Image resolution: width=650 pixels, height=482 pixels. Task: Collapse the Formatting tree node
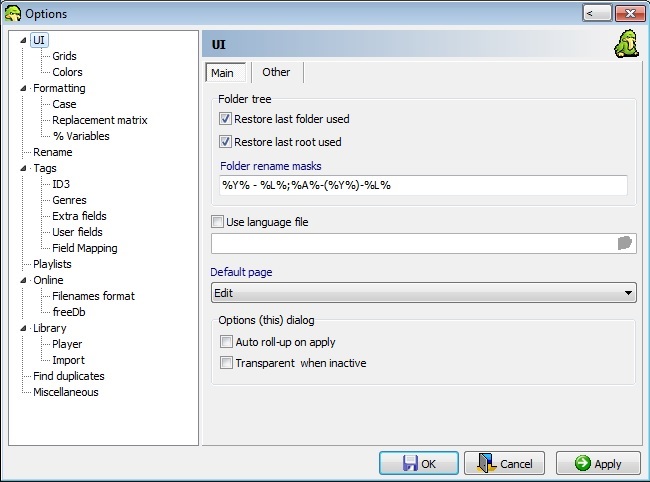click(x=23, y=88)
